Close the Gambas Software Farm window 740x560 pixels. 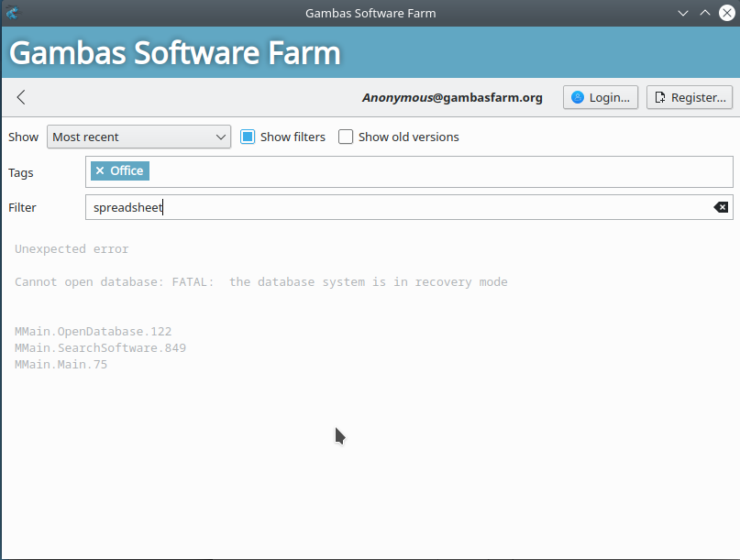coord(727,13)
